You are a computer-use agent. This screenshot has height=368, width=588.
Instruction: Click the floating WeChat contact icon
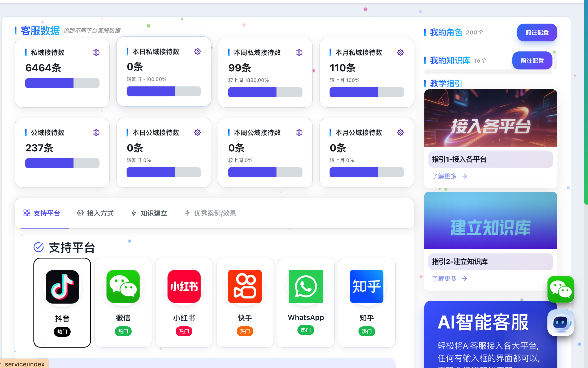pyautogui.click(x=561, y=289)
